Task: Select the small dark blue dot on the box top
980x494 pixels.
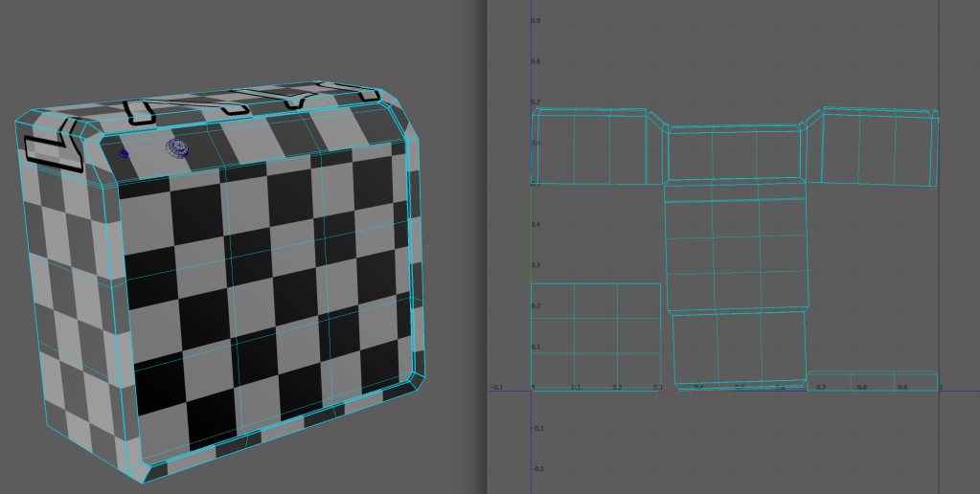Action: tap(124, 153)
